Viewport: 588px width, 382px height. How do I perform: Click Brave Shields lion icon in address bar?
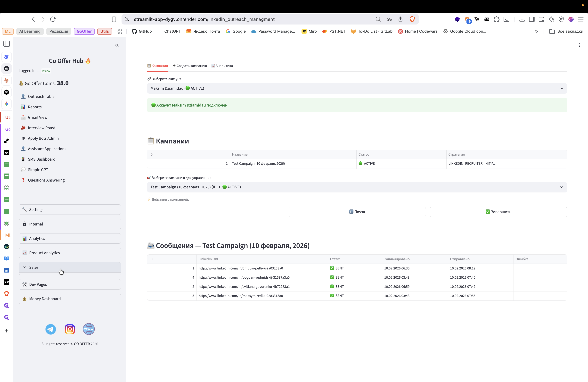coord(412,19)
